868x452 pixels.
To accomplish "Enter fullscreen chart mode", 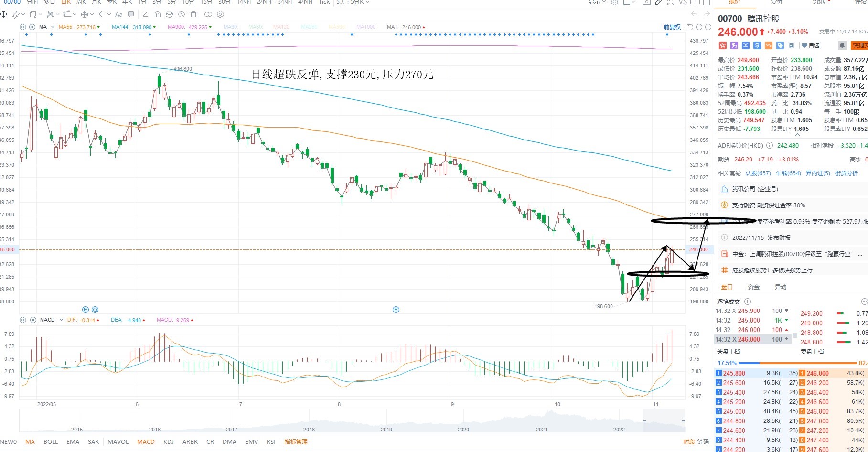I will click(x=670, y=2).
